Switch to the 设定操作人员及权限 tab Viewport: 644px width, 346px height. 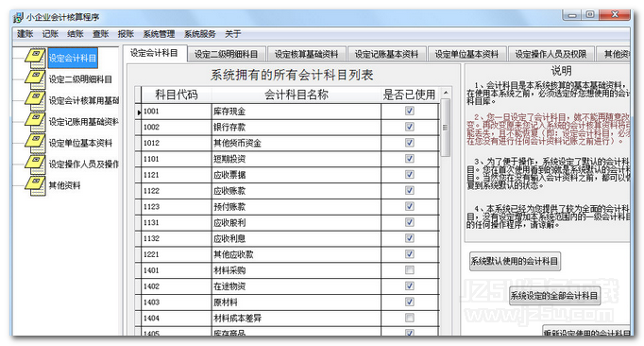coord(551,54)
